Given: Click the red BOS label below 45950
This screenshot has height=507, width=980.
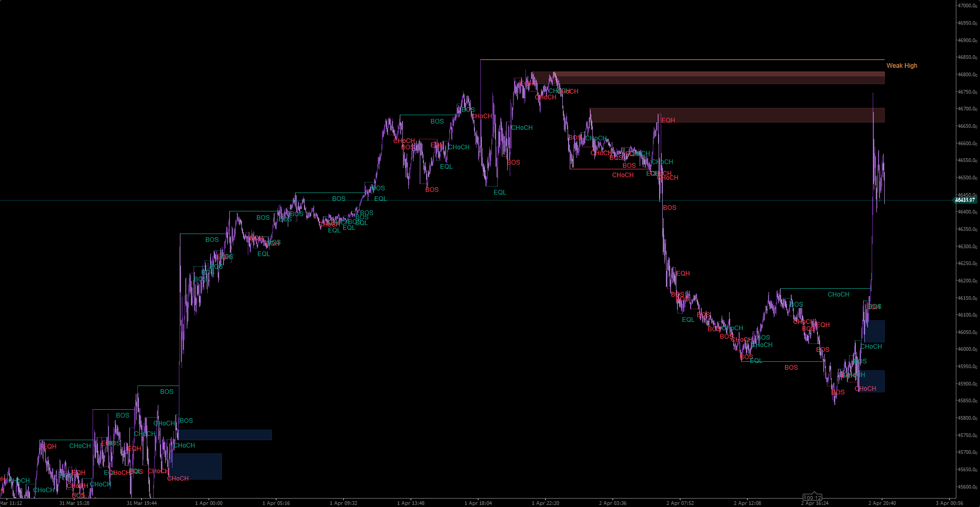Looking at the screenshot, I should 791,368.
